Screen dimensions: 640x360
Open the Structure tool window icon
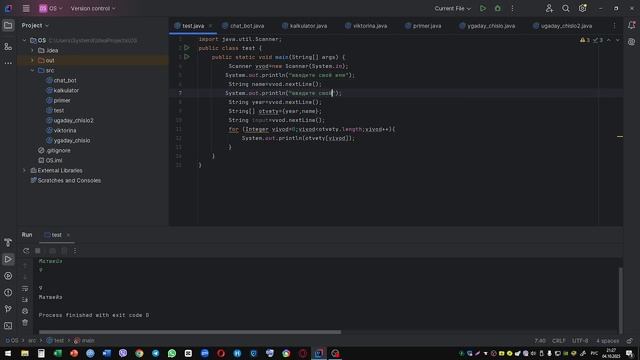coord(8,47)
